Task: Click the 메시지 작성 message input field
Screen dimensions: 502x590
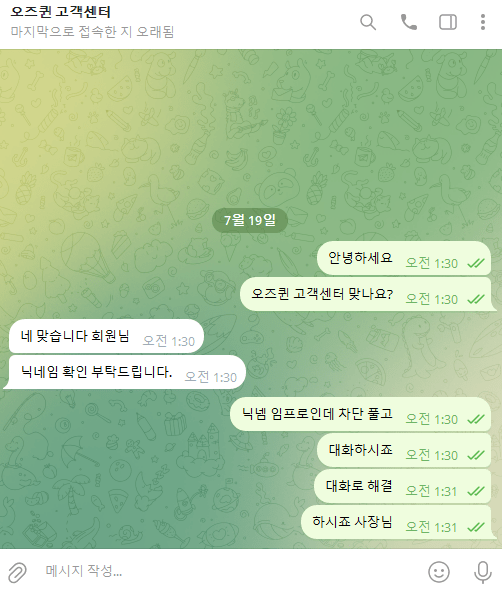Action: click(226, 571)
